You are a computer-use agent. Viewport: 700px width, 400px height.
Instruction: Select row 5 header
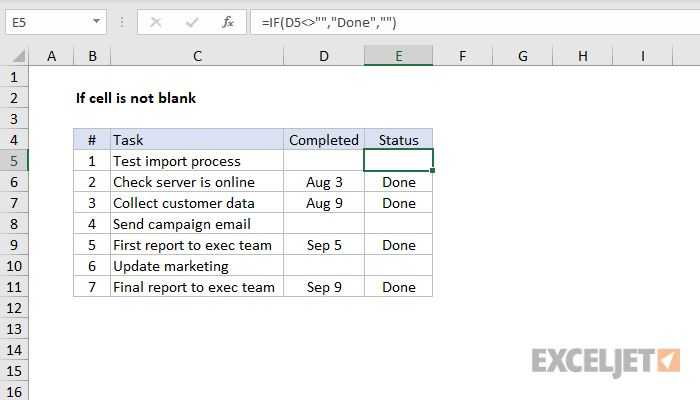click(x=14, y=161)
